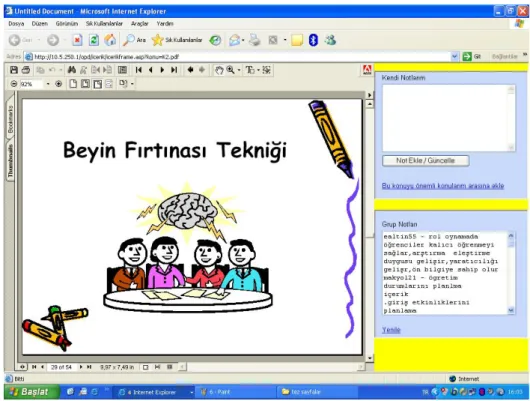This screenshot has width=530, height=401.
Task: Open the Bookmarks side tab
Action: pos(10,119)
